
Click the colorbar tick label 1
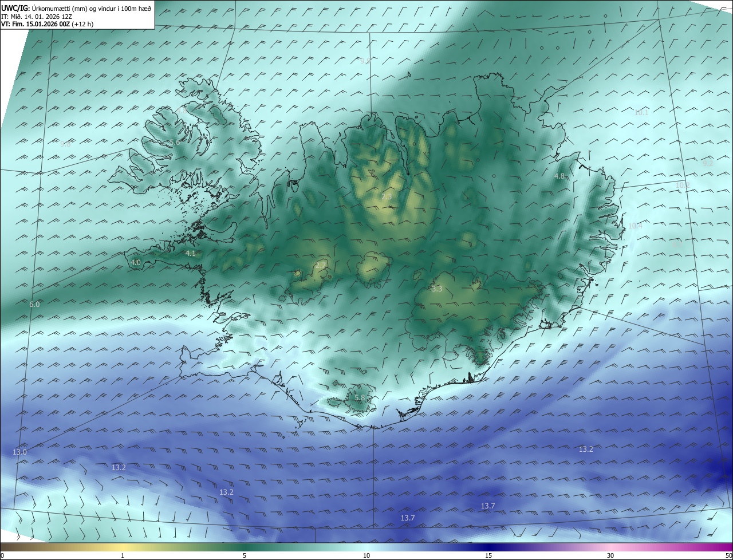[x=123, y=555]
